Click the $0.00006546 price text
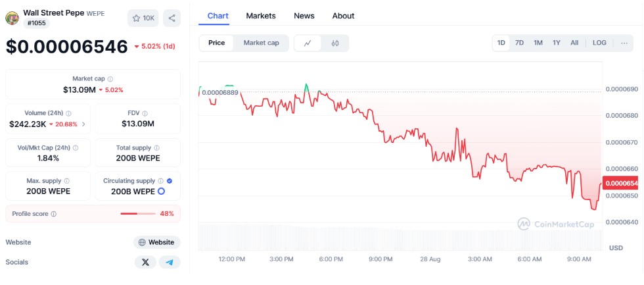 coord(67,46)
